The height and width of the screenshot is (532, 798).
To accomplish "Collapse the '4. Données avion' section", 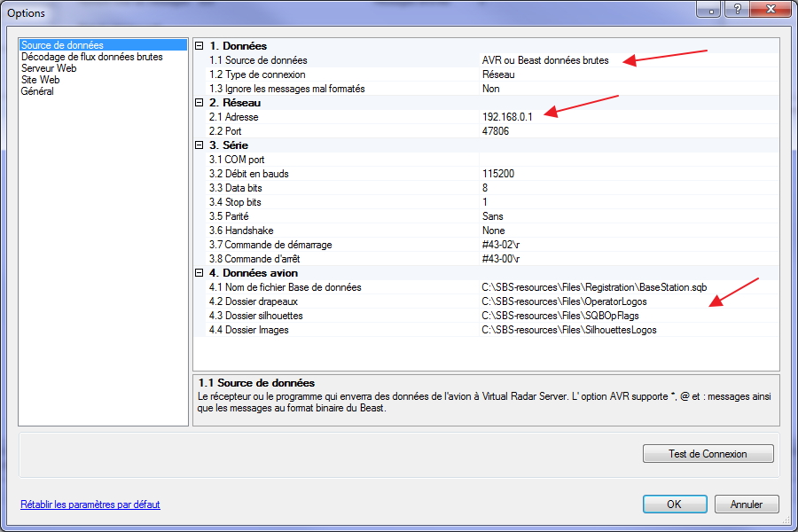I will click(199, 273).
